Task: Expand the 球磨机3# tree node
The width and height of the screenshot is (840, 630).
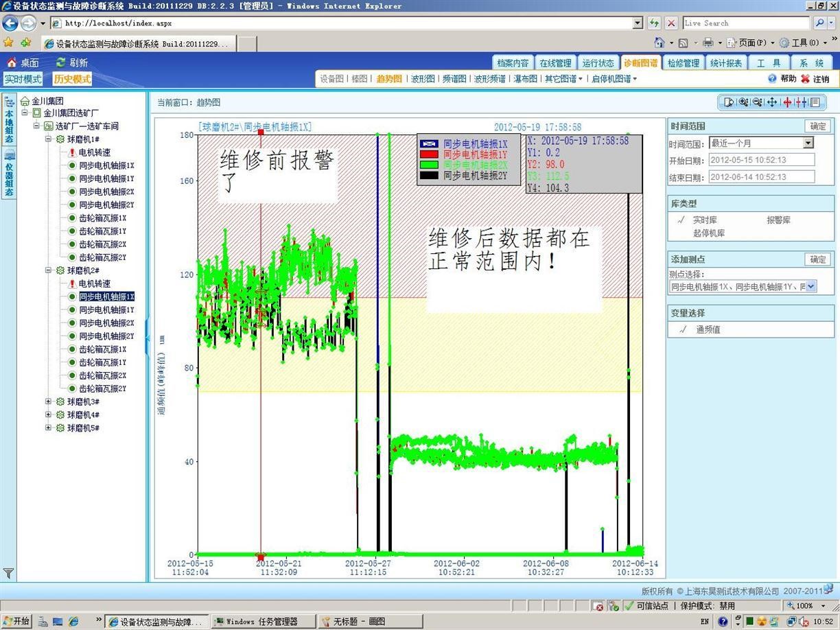Action: coord(49,401)
